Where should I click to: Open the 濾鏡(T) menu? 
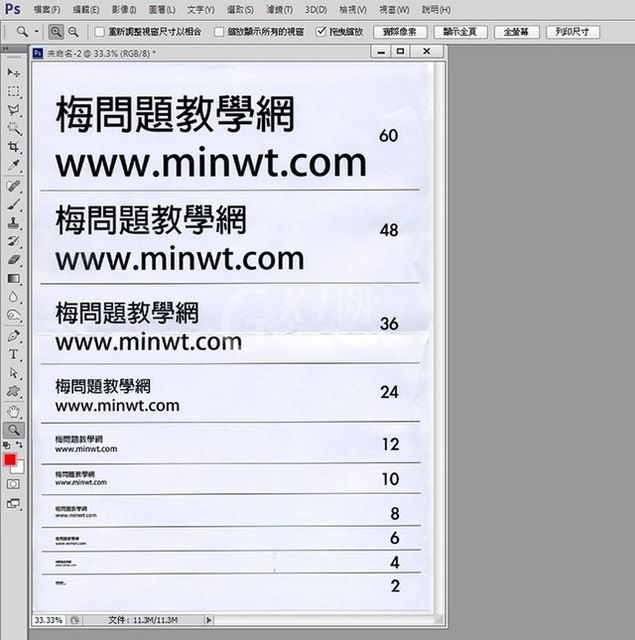[279, 10]
